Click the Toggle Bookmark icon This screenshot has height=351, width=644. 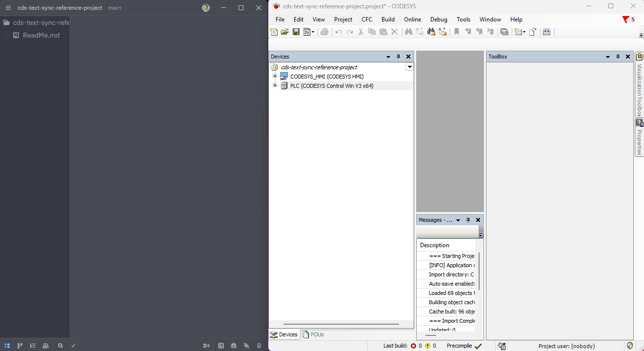(457, 32)
